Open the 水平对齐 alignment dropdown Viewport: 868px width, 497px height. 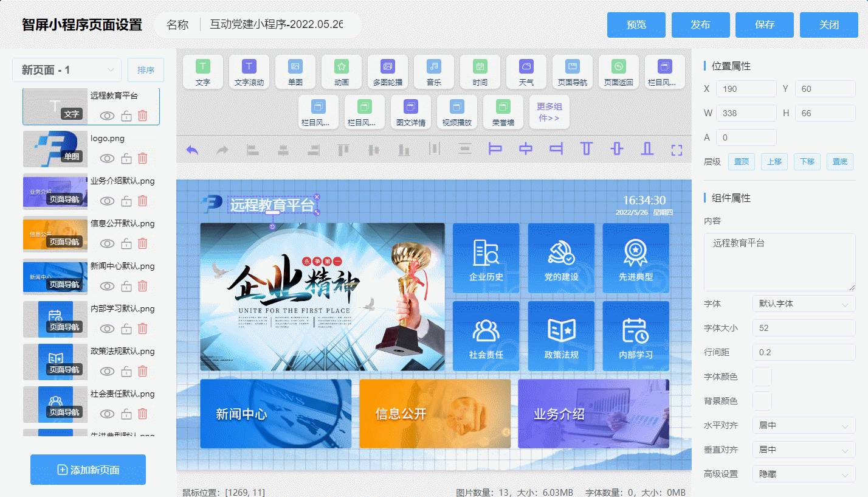(804, 425)
